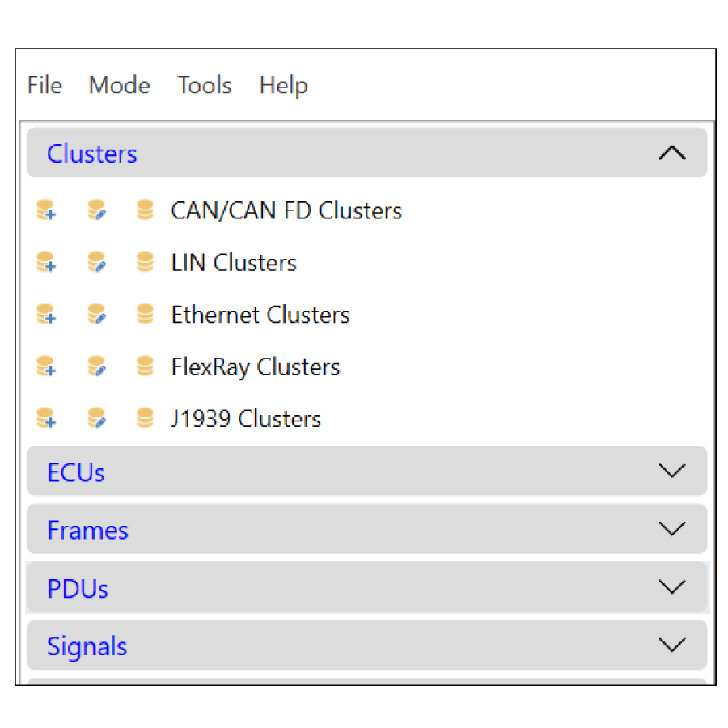Screen dimensions: 728x728
Task: Open the Tools menu
Action: 205,86
